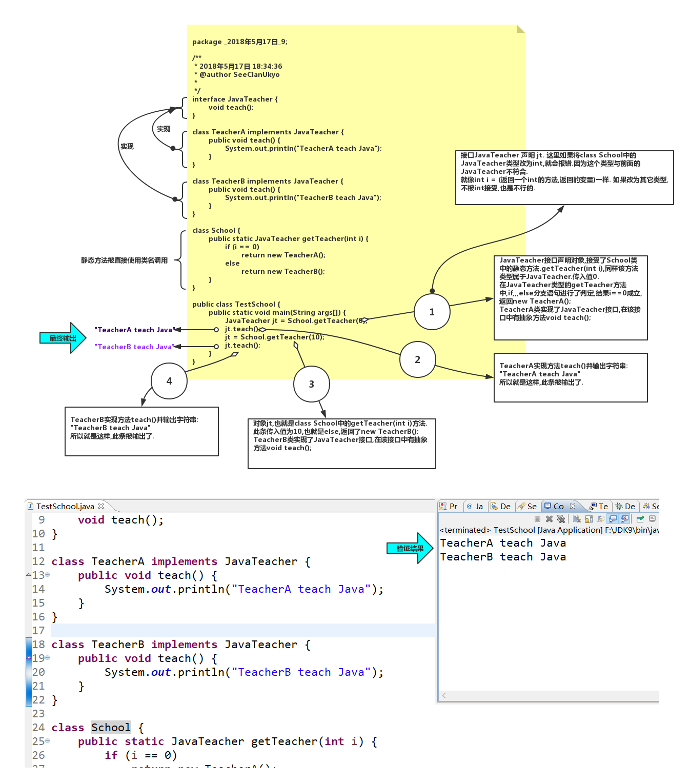690x784 pixels.
Task: Click the println "TeacherB teach Java" statement line 20
Action: click(244, 672)
